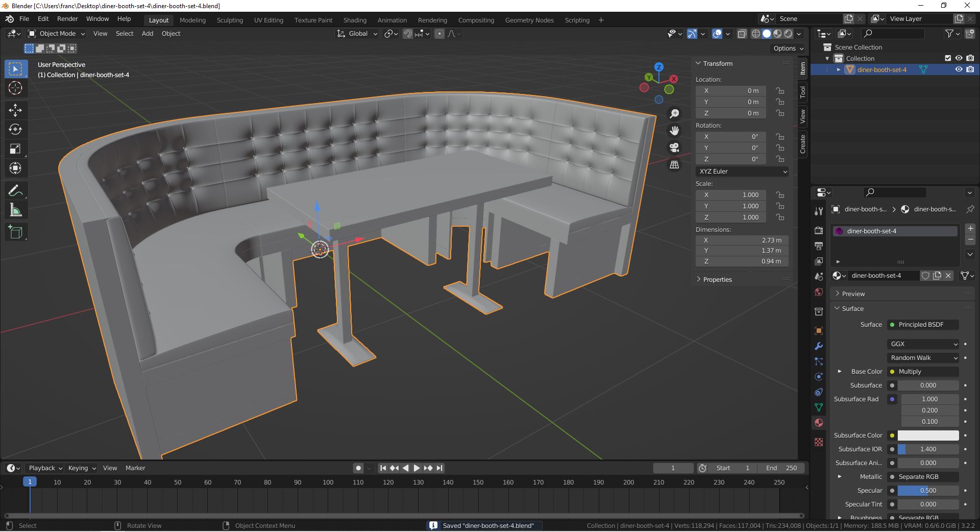
Task: Select the Measure tool
Action: (x=15, y=210)
